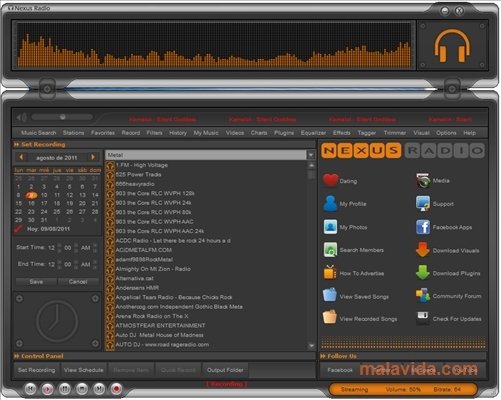The height and width of the screenshot is (400, 501).
Task: Open the My Photos icon
Action: [x=330, y=227]
